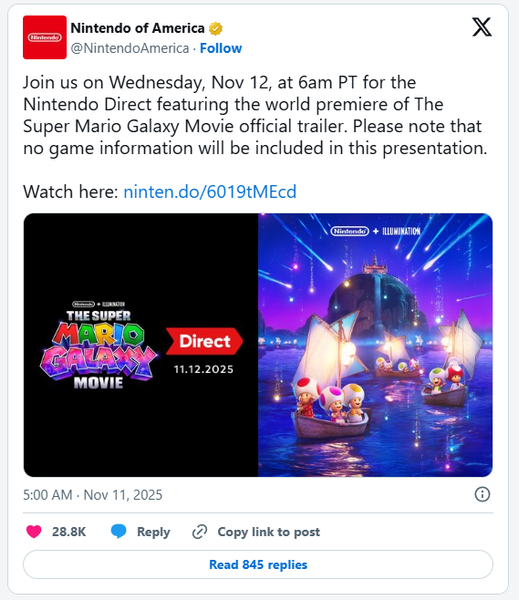The height and width of the screenshot is (600, 519).
Task: Open Read 845 replies button
Action: pyautogui.click(x=258, y=564)
